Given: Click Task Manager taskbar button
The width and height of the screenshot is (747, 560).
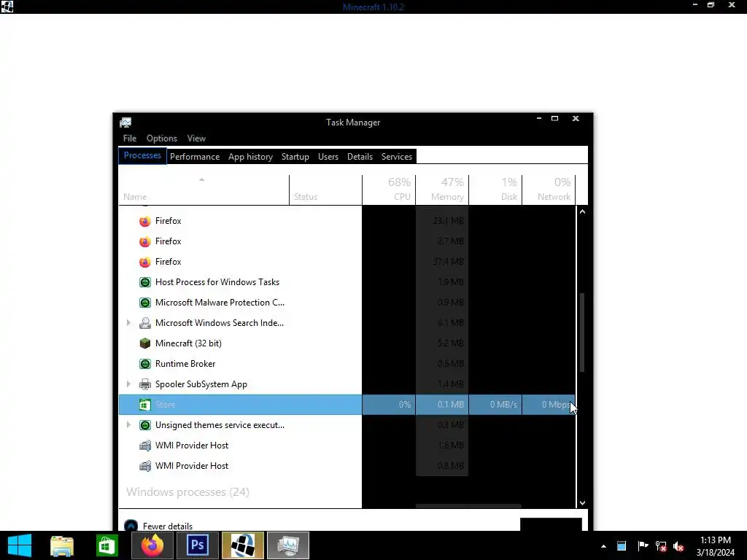Looking at the screenshot, I should point(287,545).
